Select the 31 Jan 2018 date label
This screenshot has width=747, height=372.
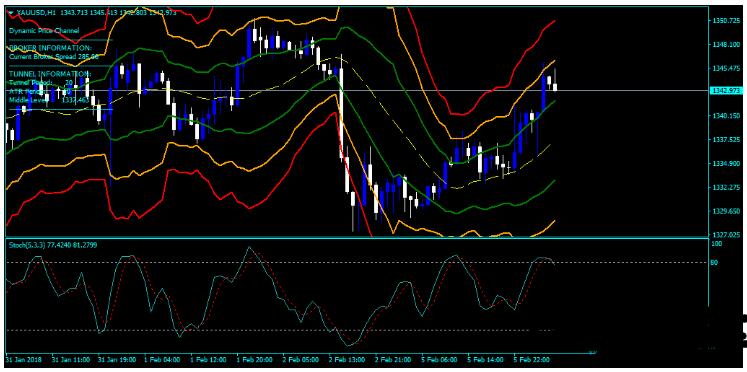pyautogui.click(x=25, y=358)
